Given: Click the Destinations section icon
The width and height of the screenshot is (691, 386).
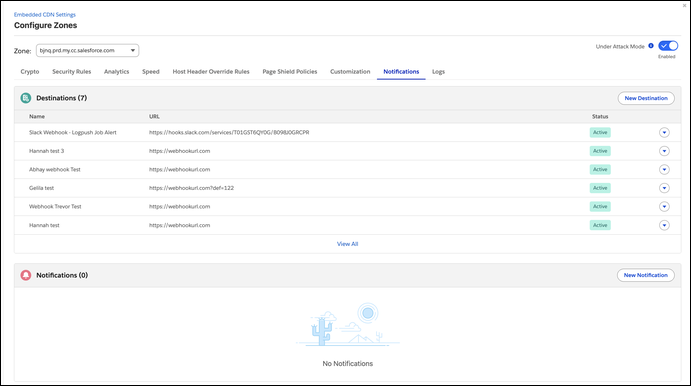Looking at the screenshot, I should click(26, 98).
